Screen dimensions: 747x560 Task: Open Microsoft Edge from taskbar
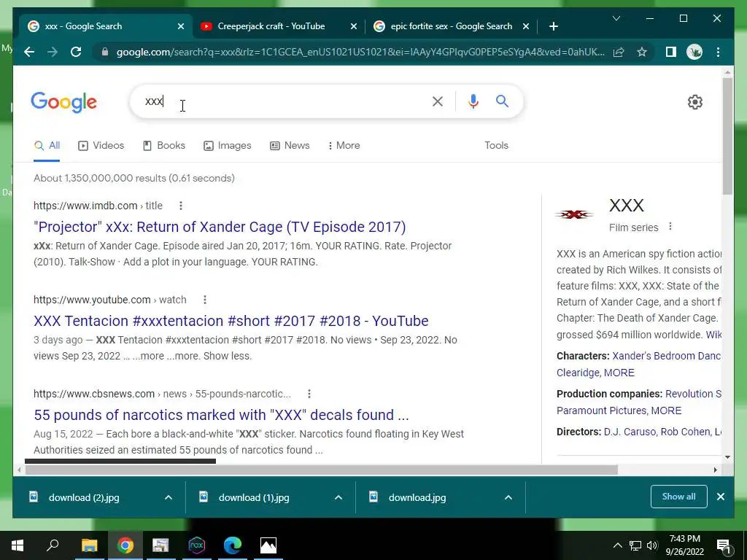(233, 545)
